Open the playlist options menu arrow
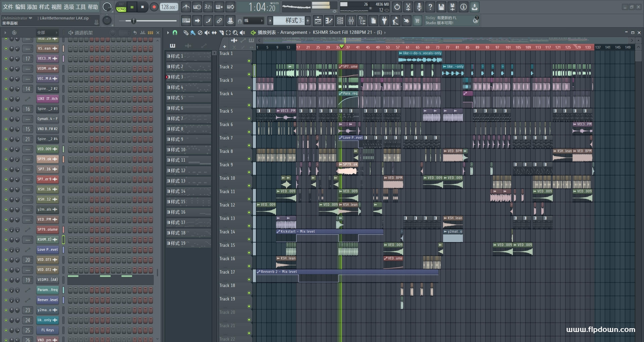 coord(168,33)
